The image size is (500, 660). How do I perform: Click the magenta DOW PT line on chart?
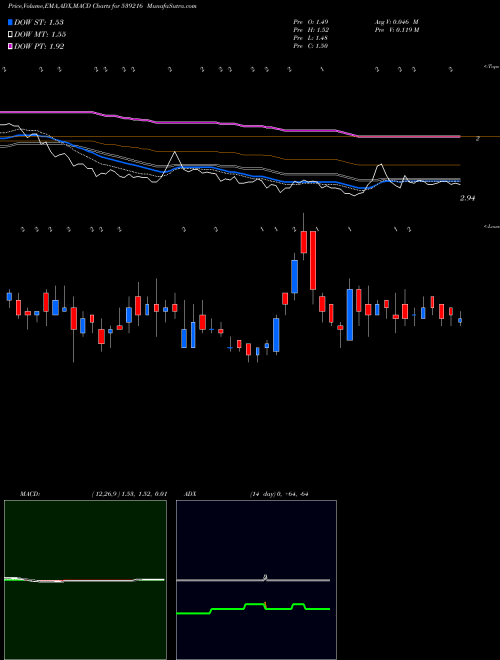point(229,124)
